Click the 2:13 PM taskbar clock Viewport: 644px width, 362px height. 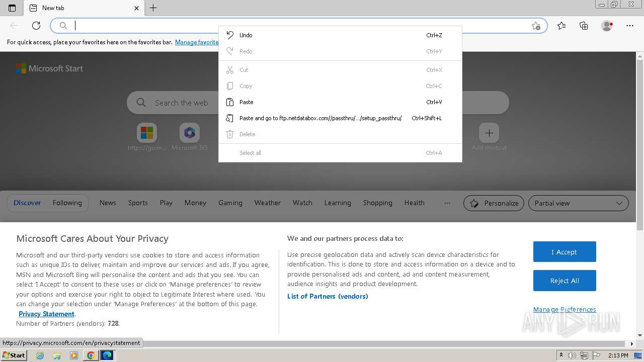coord(618,355)
